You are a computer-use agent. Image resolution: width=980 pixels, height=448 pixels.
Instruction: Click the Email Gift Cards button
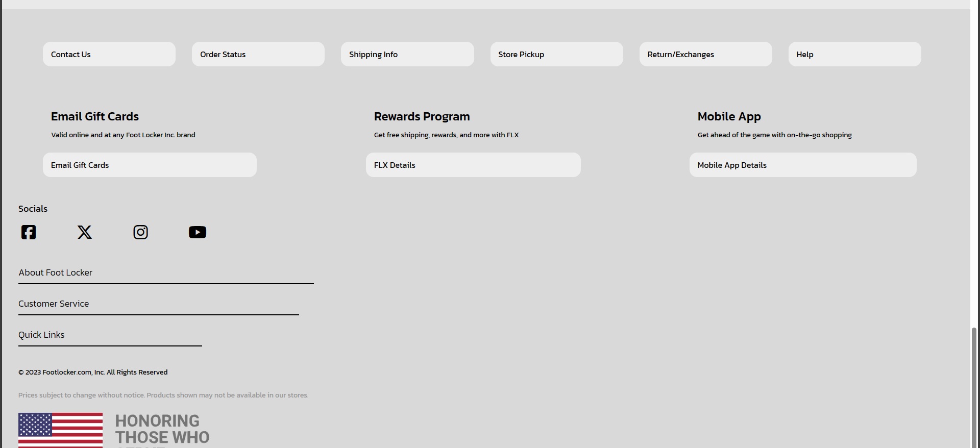pyautogui.click(x=150, y=165)
